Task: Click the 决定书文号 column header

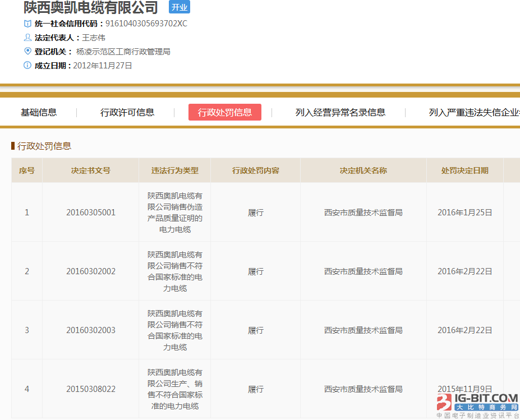Action: click(x=91, y=170)
